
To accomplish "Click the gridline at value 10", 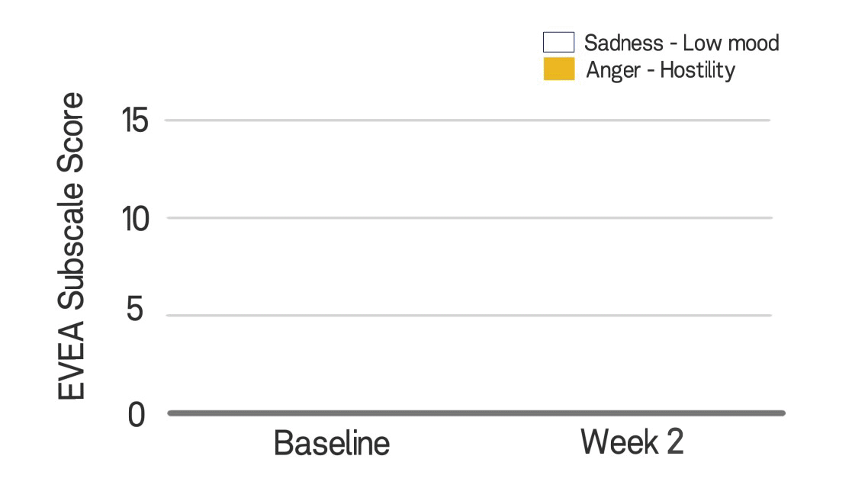I will pos(469,218).
